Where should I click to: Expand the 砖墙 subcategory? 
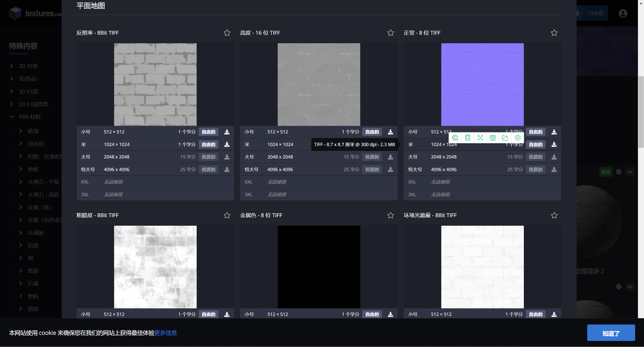(x=21, y=131)
